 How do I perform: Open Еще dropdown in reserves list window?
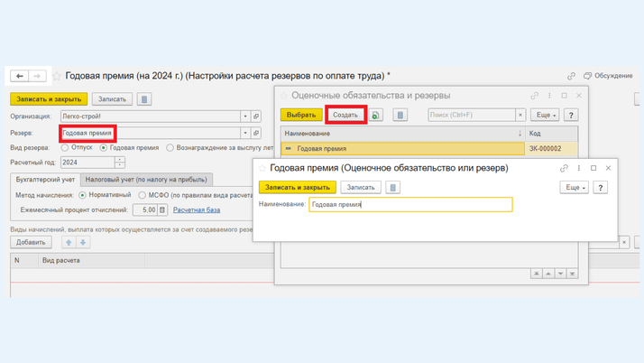(545, 115)
